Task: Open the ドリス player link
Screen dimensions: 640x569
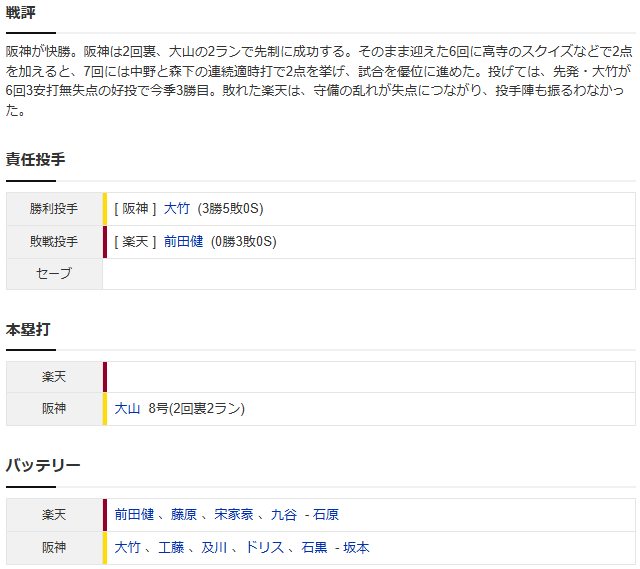Action: coord(264,547)
